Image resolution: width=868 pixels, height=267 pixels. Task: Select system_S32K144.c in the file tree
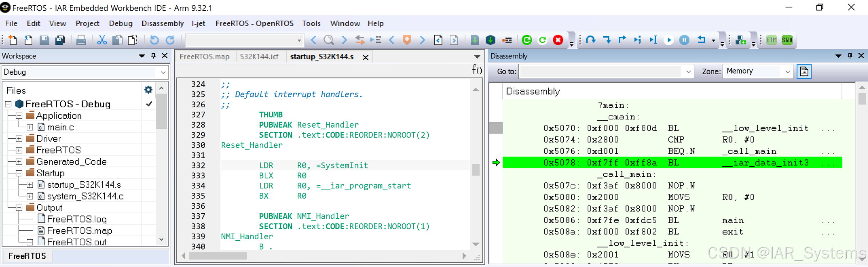tap(85, 196)
